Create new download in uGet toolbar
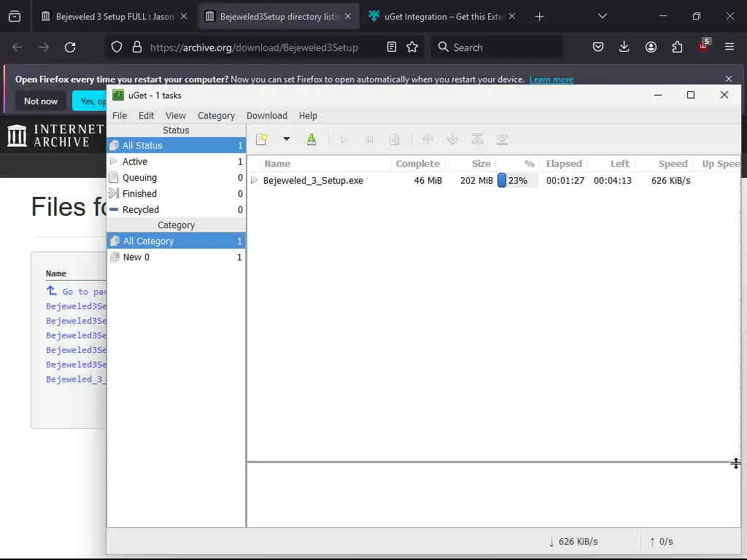This screenshot has width=747, height=560. click(x=262, y=139)
